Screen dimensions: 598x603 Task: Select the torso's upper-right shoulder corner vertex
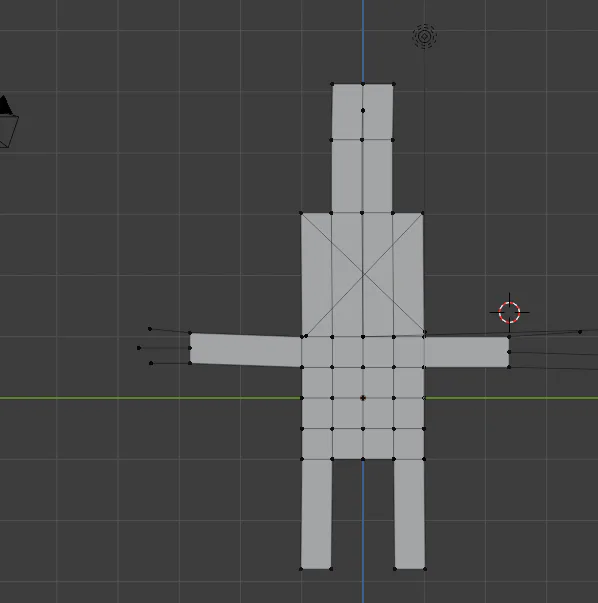[x=423, y=213]
